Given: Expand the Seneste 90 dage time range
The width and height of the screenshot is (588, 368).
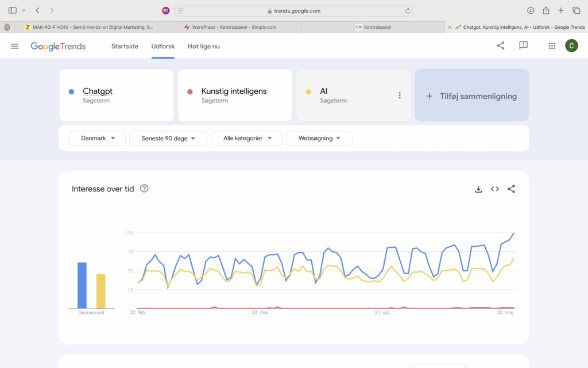Looking at the screenshot, I should coord(167,138).
